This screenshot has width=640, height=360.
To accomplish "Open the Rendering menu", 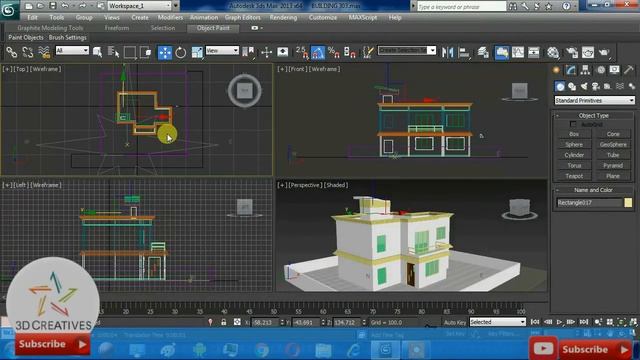I will pos(283,18).
